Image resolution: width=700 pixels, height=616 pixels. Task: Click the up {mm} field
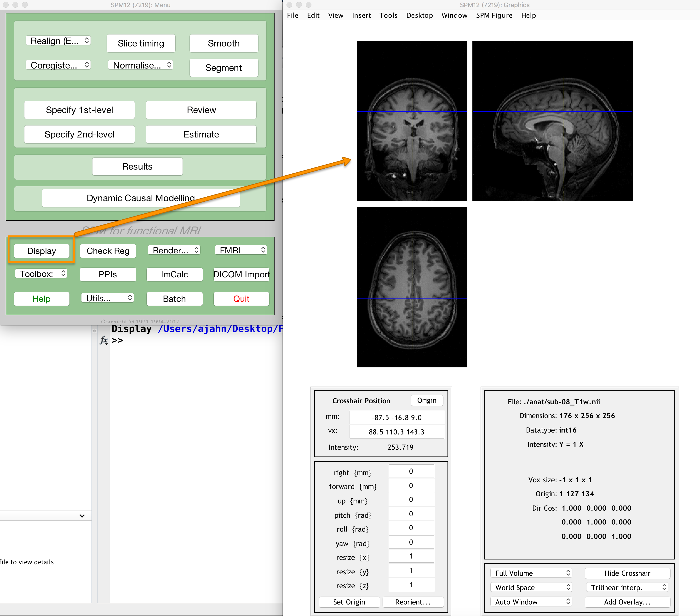[x=411, y=500]
